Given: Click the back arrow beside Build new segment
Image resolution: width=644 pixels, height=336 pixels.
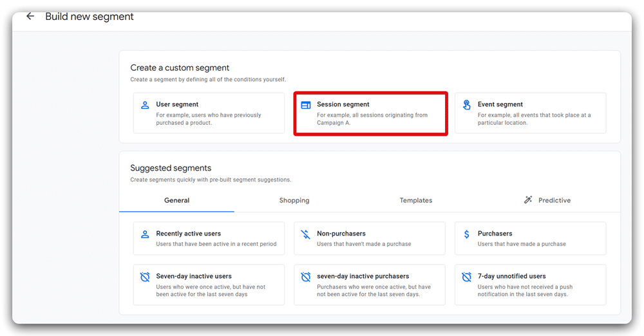Looking at the screenshot, I should (x=30, y=17).
